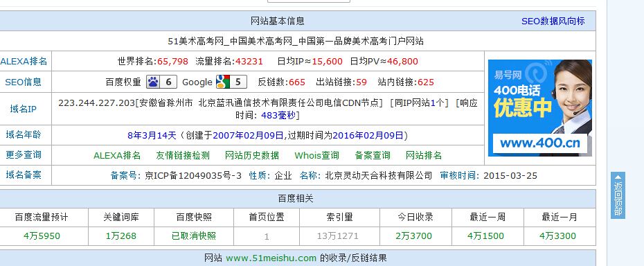This screenshot has height=266, width=644.
Task: Click the same-IP site count 1个
Action: click(437, 103)
